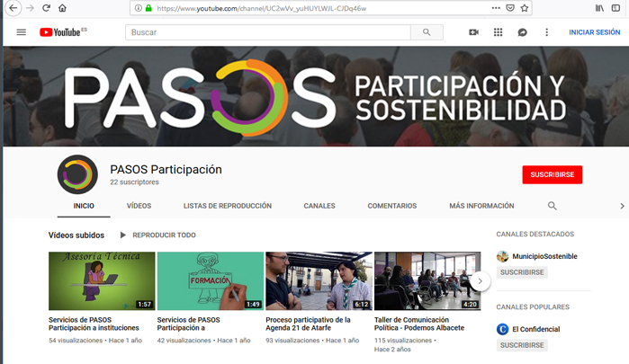Bookmark this page with star icon

tap(525, 8)
